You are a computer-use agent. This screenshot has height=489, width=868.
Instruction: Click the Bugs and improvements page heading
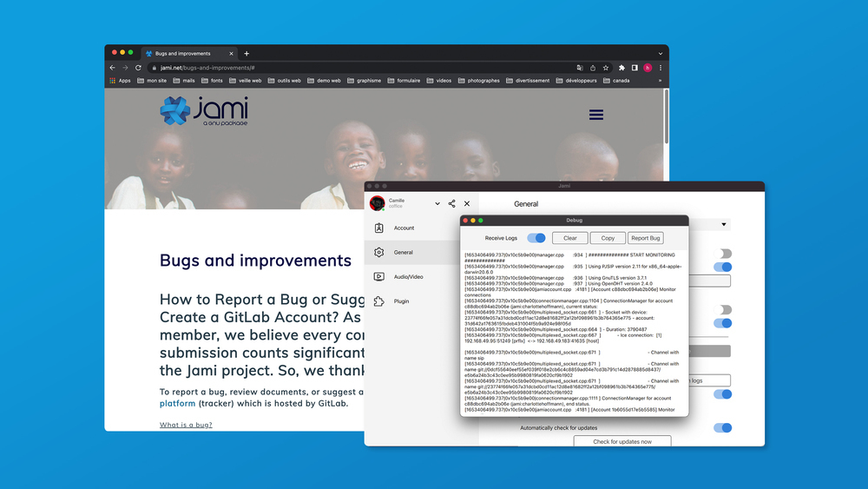coord(255,261)
